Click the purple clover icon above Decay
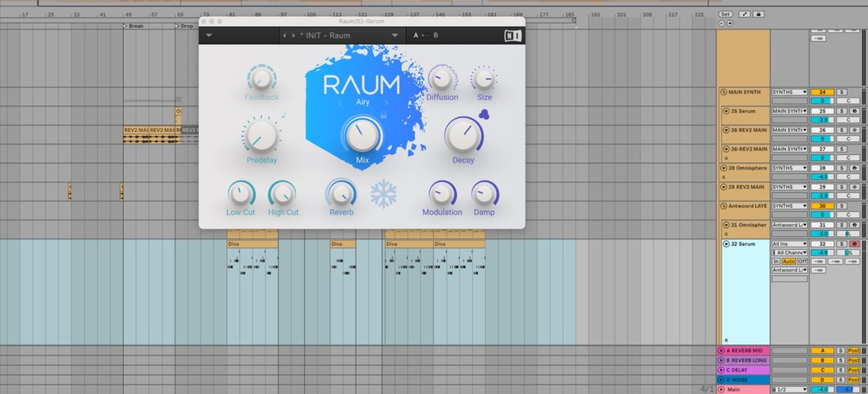The width and height of the screenshot is (868, 394). tap(484, 114)
